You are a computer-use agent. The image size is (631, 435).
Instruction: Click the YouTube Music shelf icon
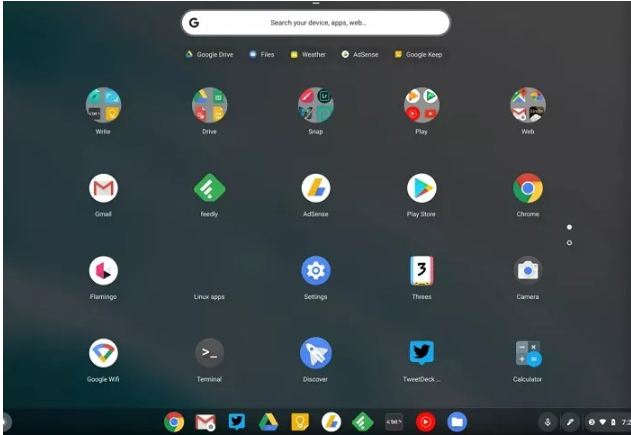click(x=425, y=422)
